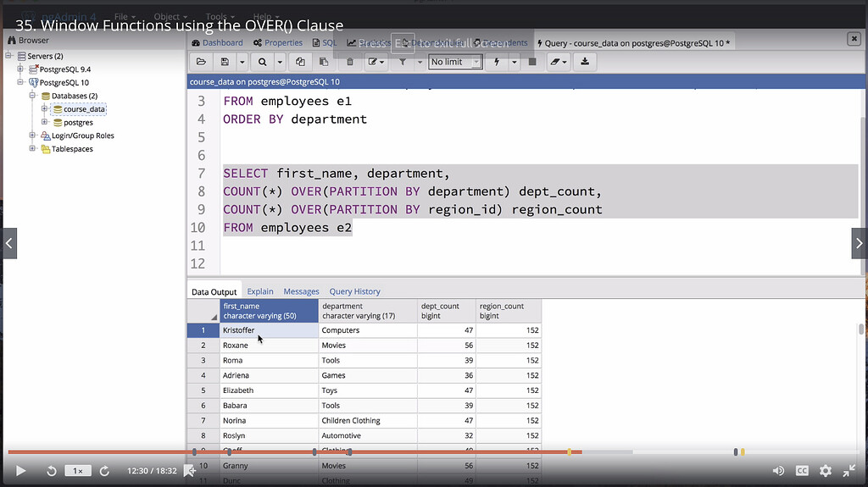This screenshot has width=868, height=487.
Task: Open video settings gear icon
Action: [x=826, y=471]
